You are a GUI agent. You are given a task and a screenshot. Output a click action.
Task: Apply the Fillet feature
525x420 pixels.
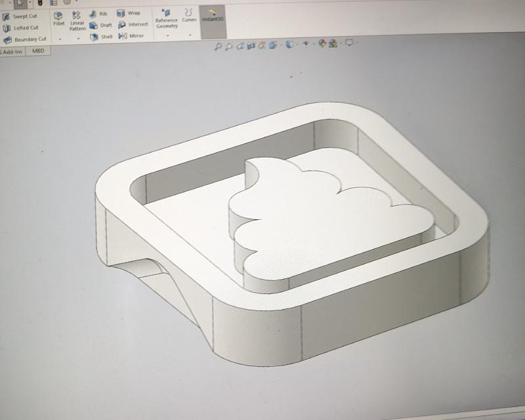[59, 19]
